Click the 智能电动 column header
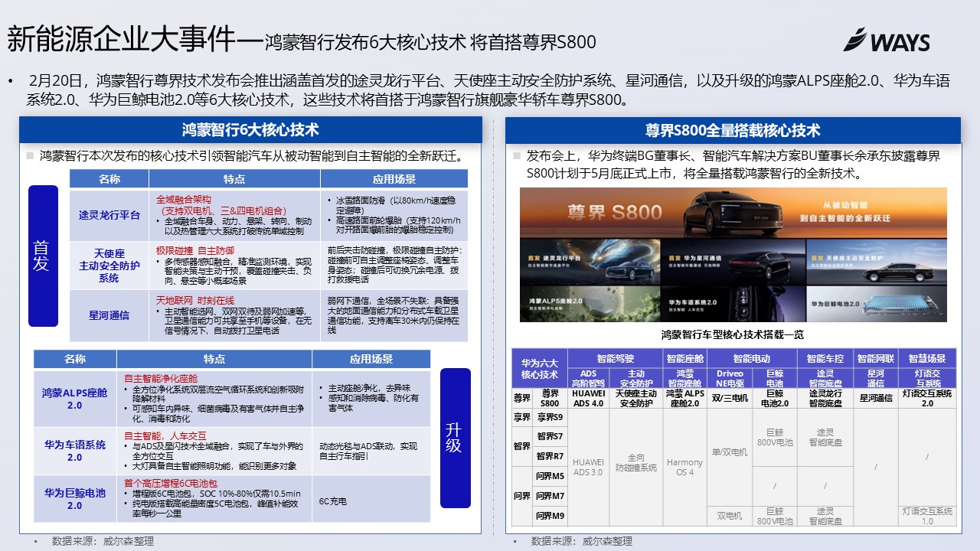 pyautogui.click(x=752, y=358)
